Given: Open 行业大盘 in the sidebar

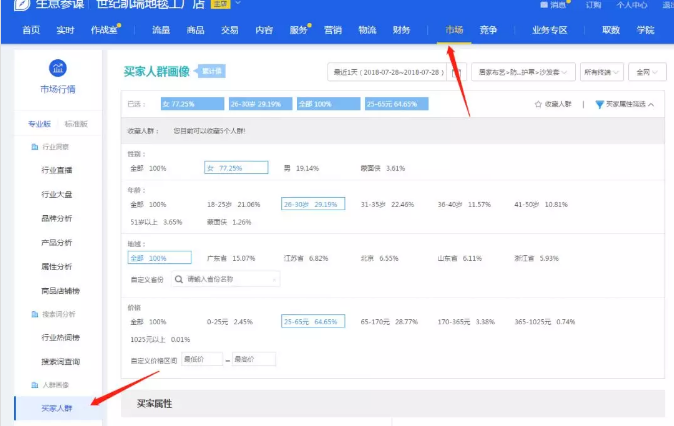Looking at the screenshot, I should tap(57, 194).
